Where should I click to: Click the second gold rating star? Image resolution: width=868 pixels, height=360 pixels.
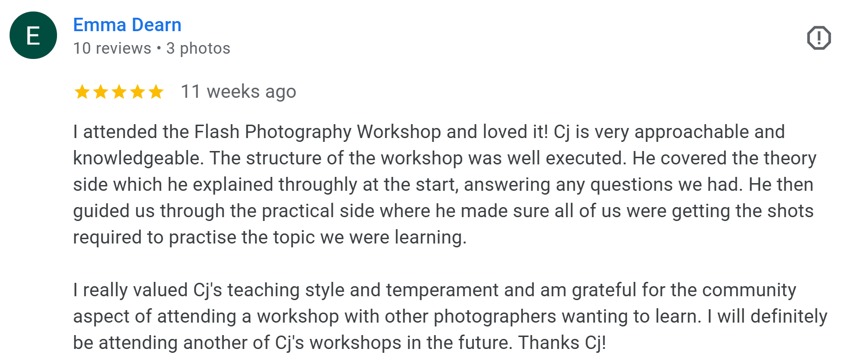click(101, 92)
